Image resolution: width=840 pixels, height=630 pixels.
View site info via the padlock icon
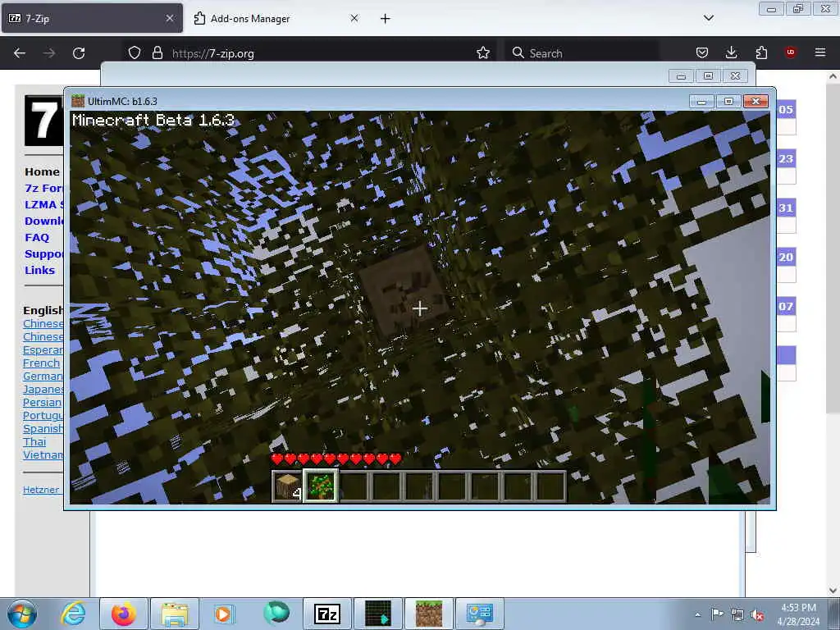click(x=157, y=52)
